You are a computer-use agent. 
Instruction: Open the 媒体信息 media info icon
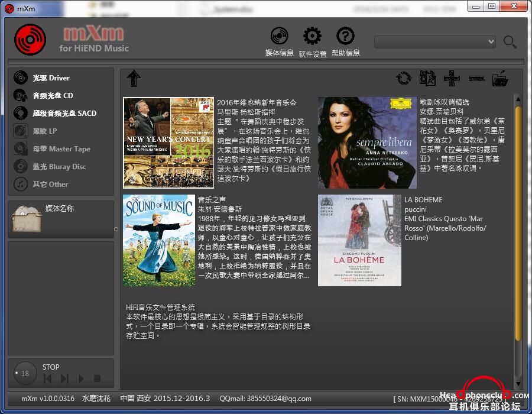tap(279, 35)
